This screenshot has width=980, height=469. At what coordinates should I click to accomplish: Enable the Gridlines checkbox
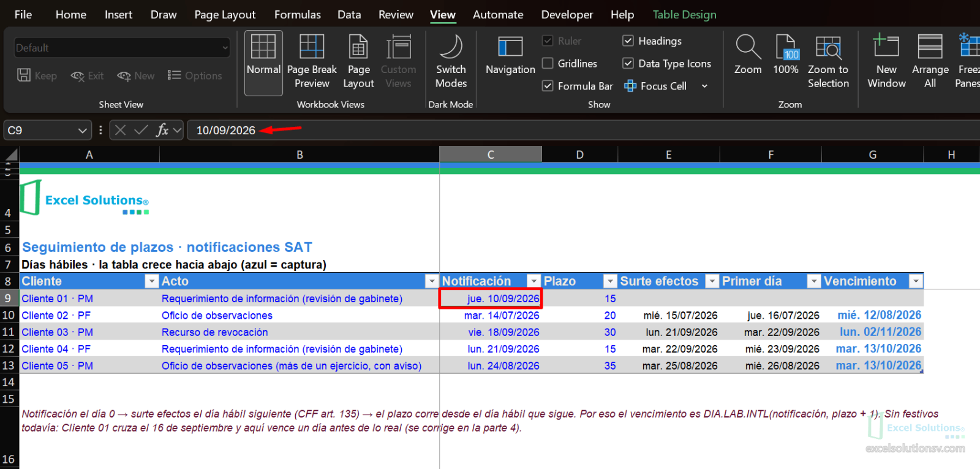point(548,63)
